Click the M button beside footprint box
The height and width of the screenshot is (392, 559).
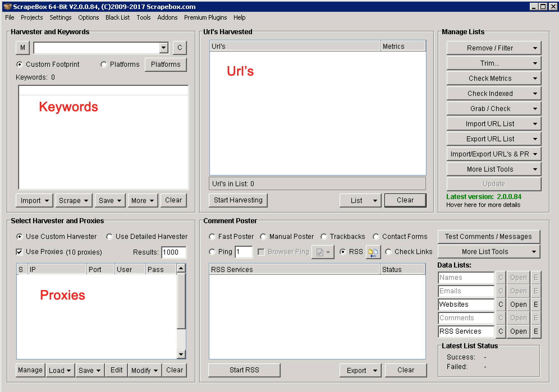coord(23,48)
